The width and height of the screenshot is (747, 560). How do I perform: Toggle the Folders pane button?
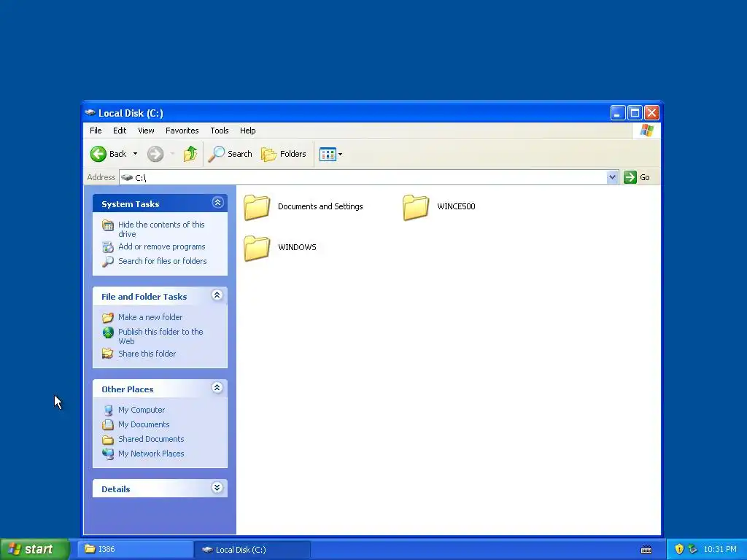tap(284, 154)
